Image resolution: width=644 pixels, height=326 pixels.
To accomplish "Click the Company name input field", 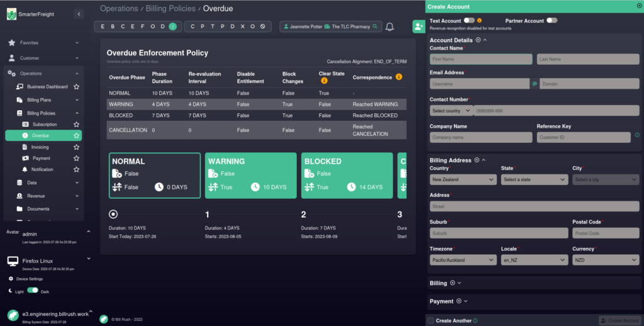I will click(481, 137).
